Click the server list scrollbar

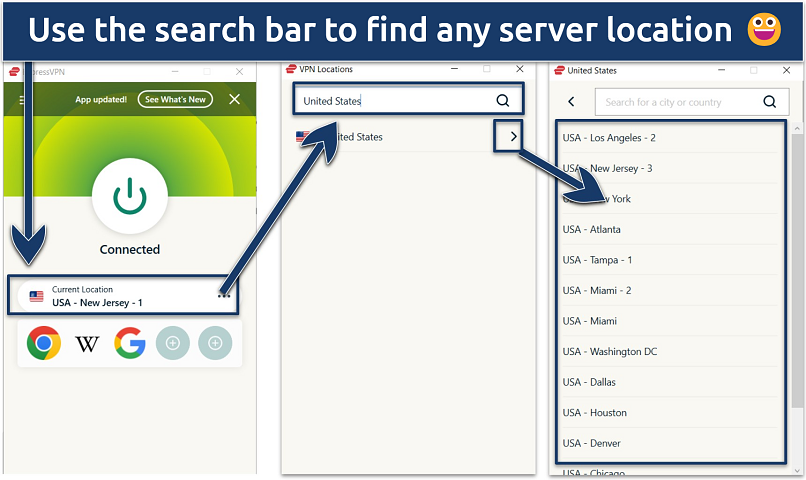coord(797,270)
